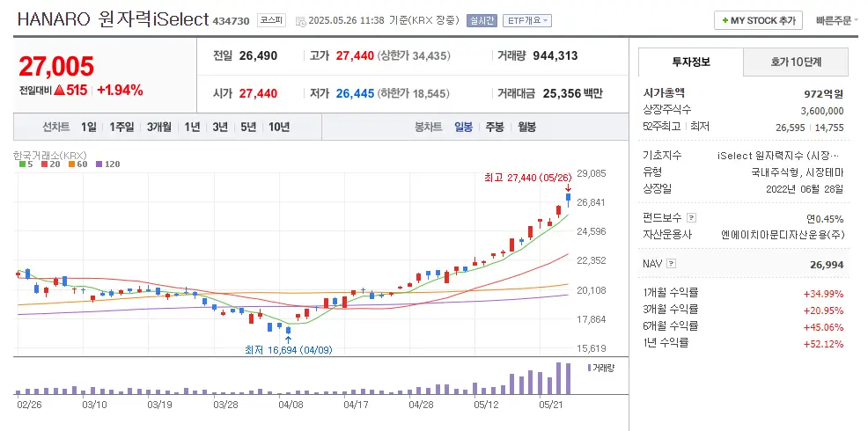This screenshot has width=868, height=431.
Task: Select the 1일 line chart period
Action: 89,127
